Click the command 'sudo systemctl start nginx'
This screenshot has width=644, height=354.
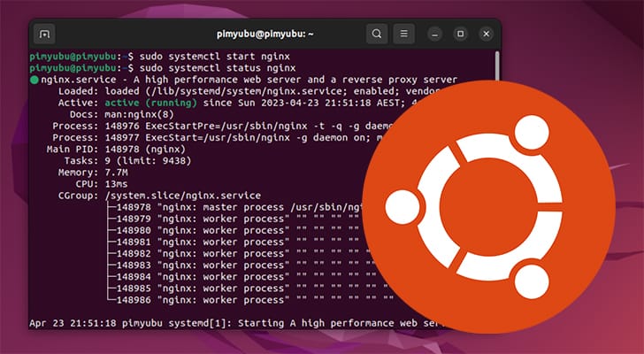(x=215, y=57)
